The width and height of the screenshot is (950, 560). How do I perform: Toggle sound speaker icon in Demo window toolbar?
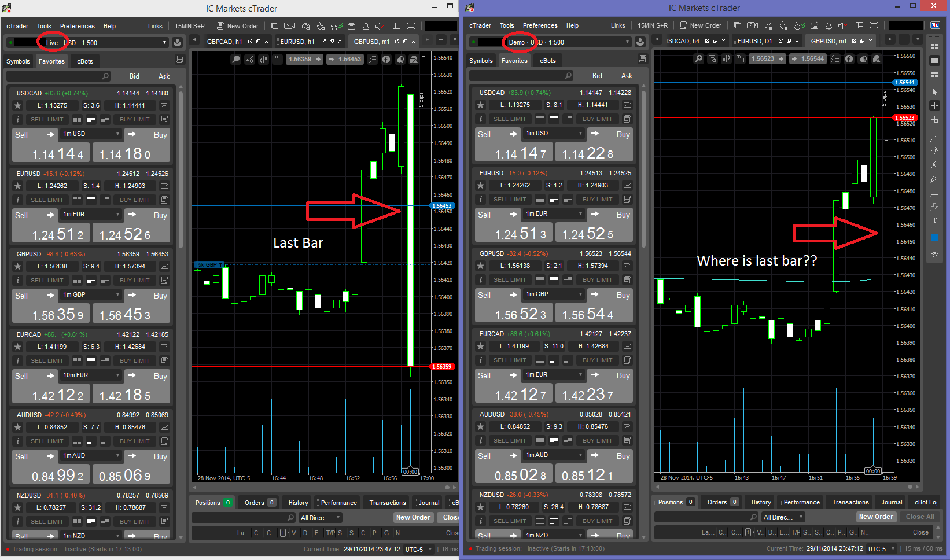841,25
